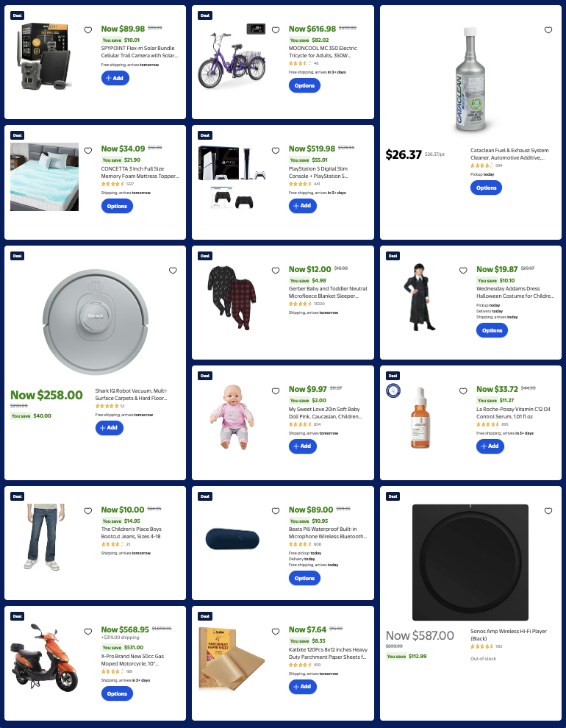Open the purple electric tricycle thumbnail
The height and width of the screenshot is (728, 566).
pos(232,58)
